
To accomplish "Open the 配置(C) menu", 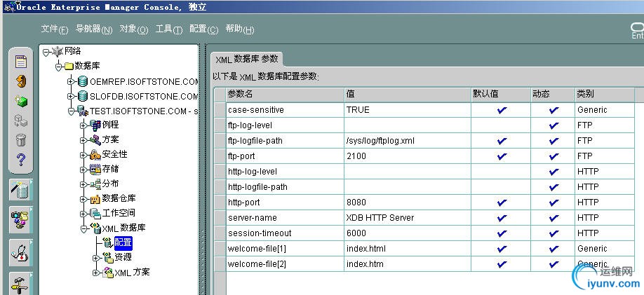I will [203, 29].
